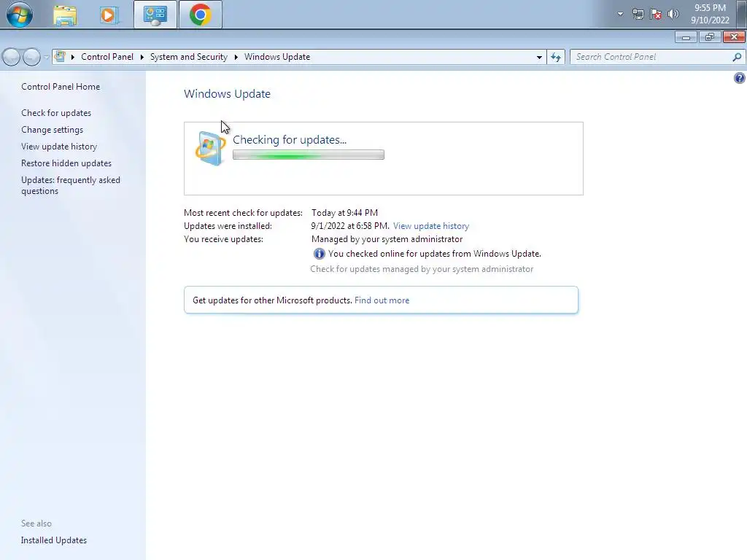Open the Windows Start orb
This screenshot has height=560, width=747.
coord(20,15)
